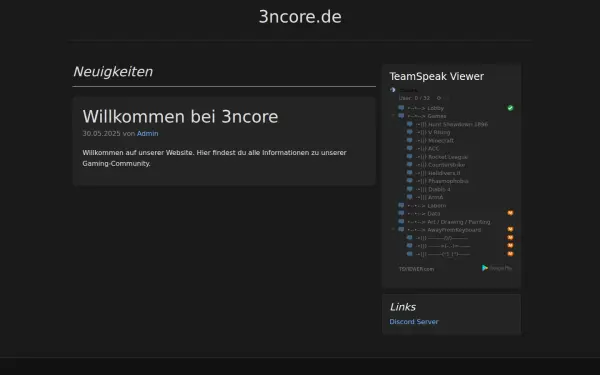Click the Counterstrike channel icon
The height and width of the screenshot is (375, 600).
[x=409, y=165]
